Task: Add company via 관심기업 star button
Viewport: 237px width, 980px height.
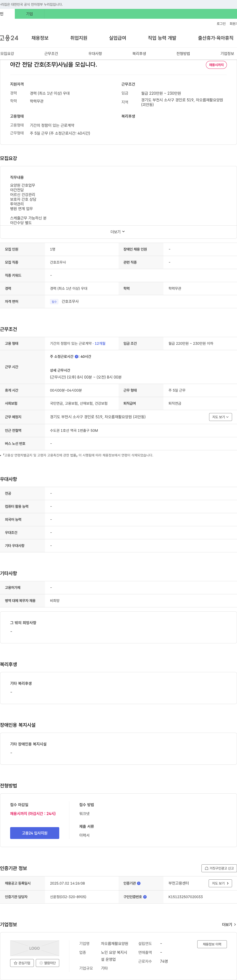Action: click(x=22, y=963)
